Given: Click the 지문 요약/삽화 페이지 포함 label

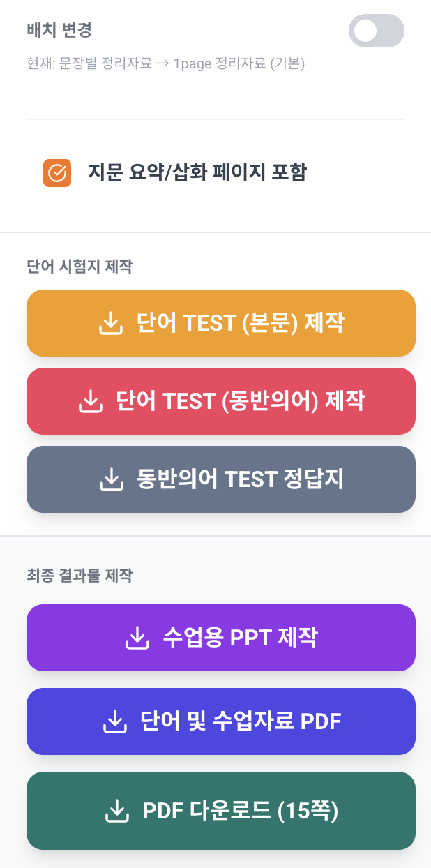Looking at the screenshot, I should click(197, 172).
